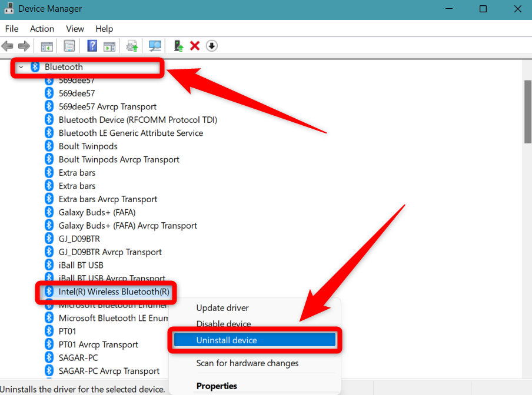The width and height of the screenshot is (532, 395).
Task: Click the blue Help question mark icon
Action: (x=92, y=46)
